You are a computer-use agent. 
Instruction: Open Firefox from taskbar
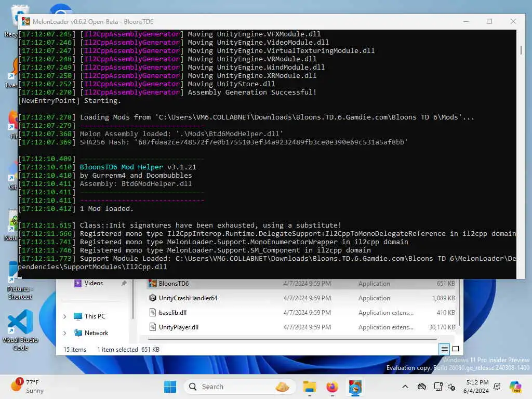[332, 387]
